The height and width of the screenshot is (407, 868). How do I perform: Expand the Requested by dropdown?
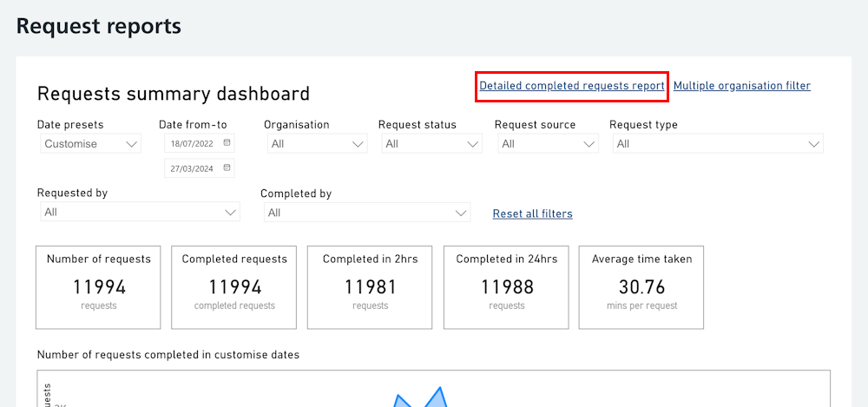140,212
